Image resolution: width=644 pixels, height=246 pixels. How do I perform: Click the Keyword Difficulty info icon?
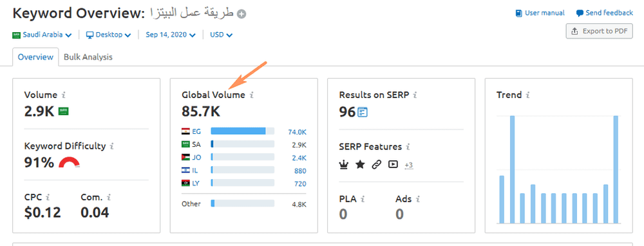pos(111,146)
